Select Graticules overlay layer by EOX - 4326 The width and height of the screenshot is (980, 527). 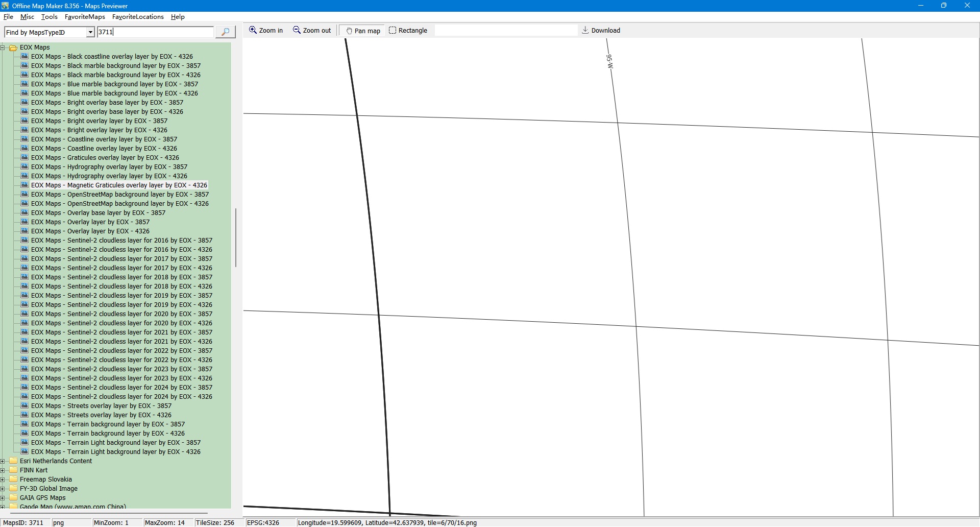[122, 158]
